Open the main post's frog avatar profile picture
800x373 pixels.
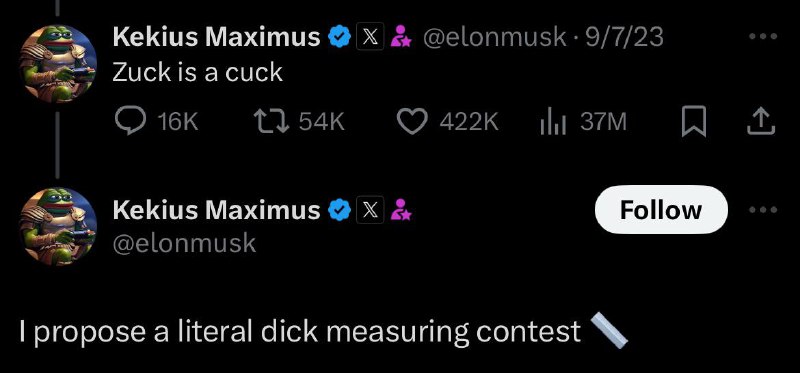[57, 226]
